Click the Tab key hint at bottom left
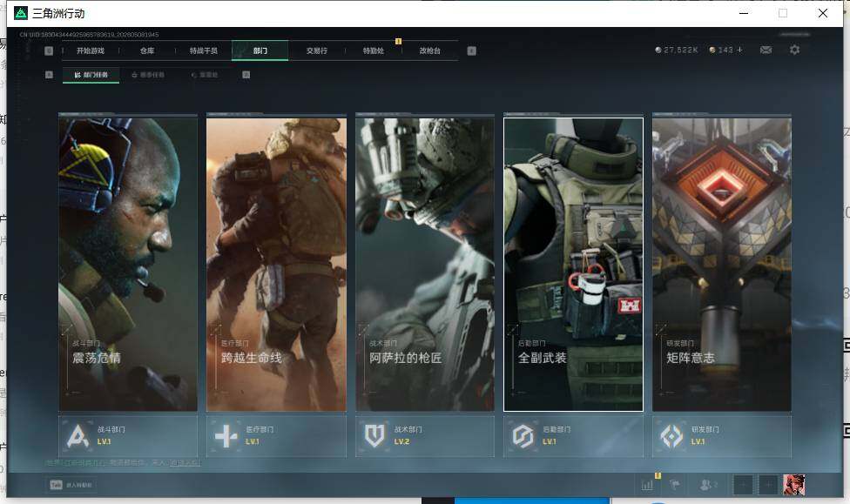 [x=56, y=485]
